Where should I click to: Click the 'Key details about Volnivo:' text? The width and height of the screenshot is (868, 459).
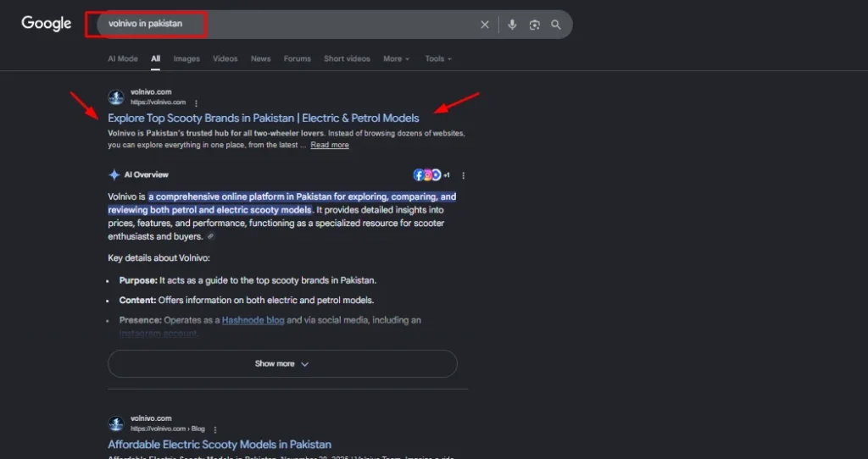tap(159, 258)
